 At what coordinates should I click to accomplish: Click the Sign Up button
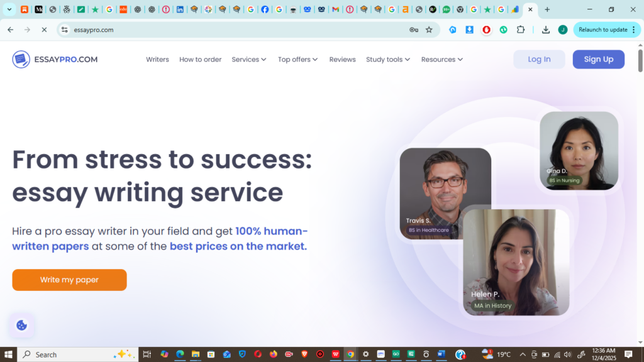click(598, 59)
